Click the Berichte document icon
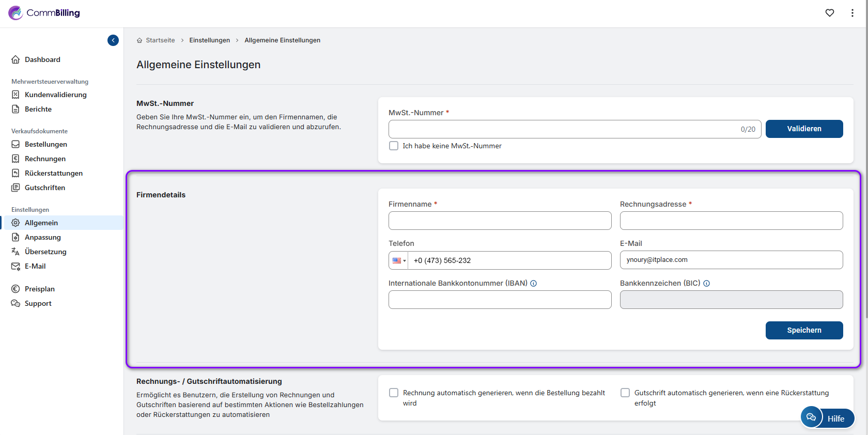Screen dimensions: 868x435 point(16,109)
